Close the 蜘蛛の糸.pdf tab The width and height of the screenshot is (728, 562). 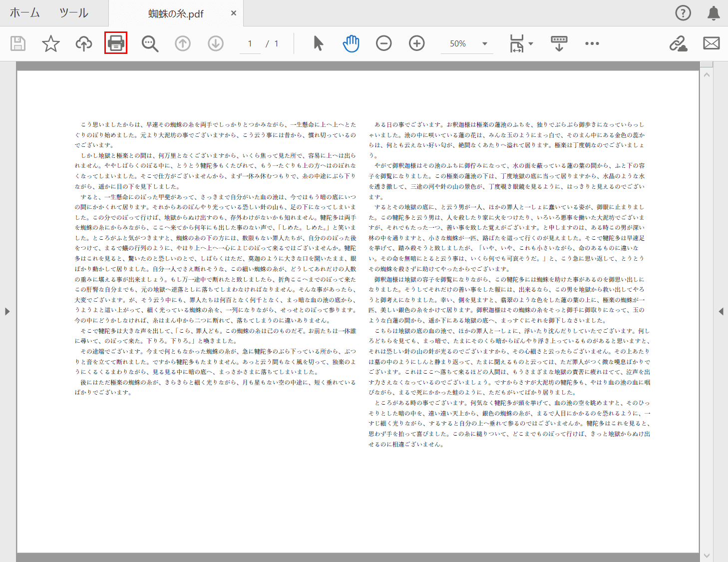(x=233, y=13)
